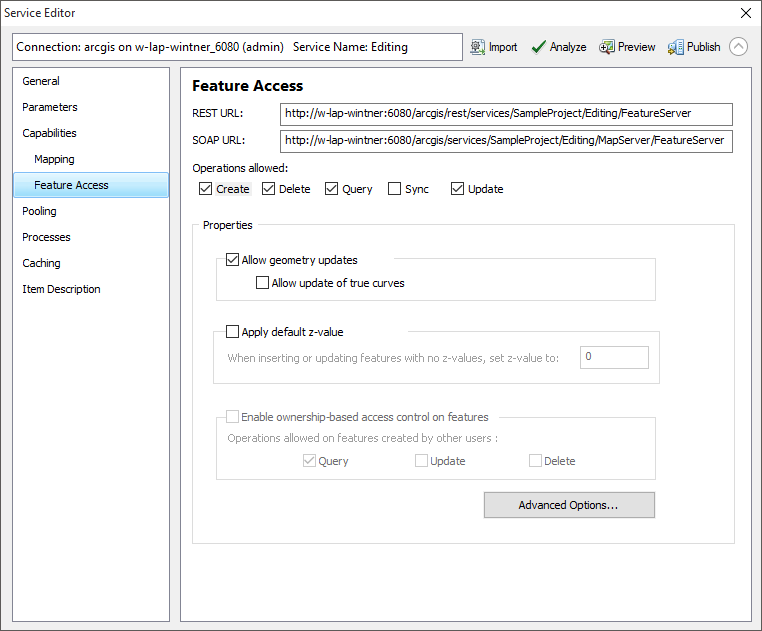Screen dimensions: 762x631
Task: Click the REST URL text field
Action: click(x=506, y=114)
